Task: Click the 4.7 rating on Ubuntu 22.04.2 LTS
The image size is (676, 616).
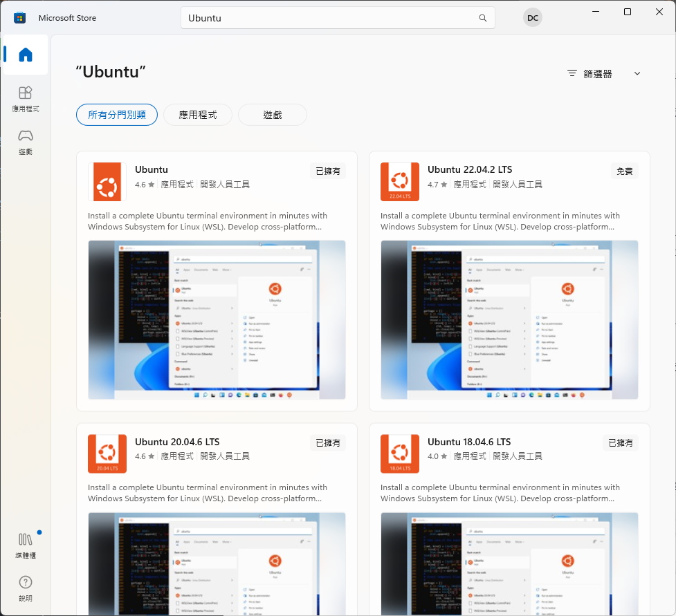Action: (x=437, y=185)
